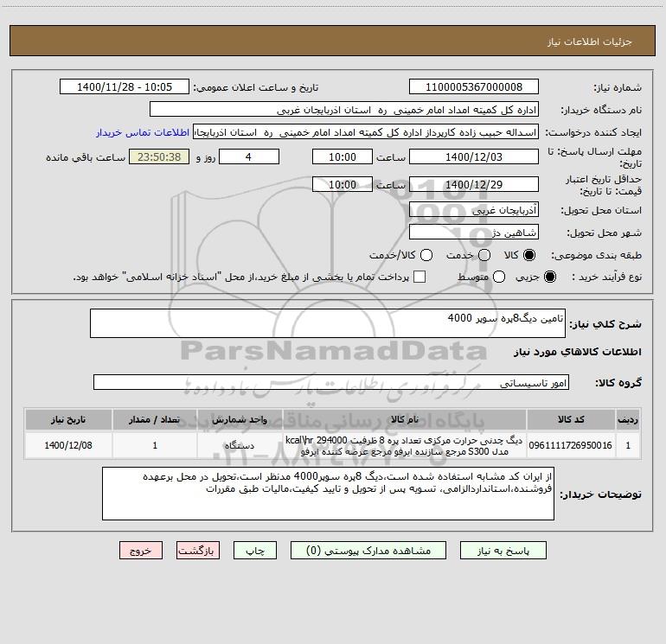
Task: Click the شرح کلی نیاز text area
Action: 328,323
